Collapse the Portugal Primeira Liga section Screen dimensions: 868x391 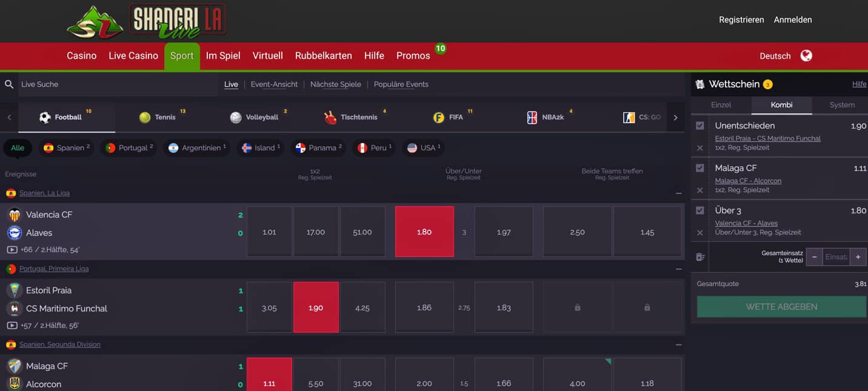[x=678, y=269]
